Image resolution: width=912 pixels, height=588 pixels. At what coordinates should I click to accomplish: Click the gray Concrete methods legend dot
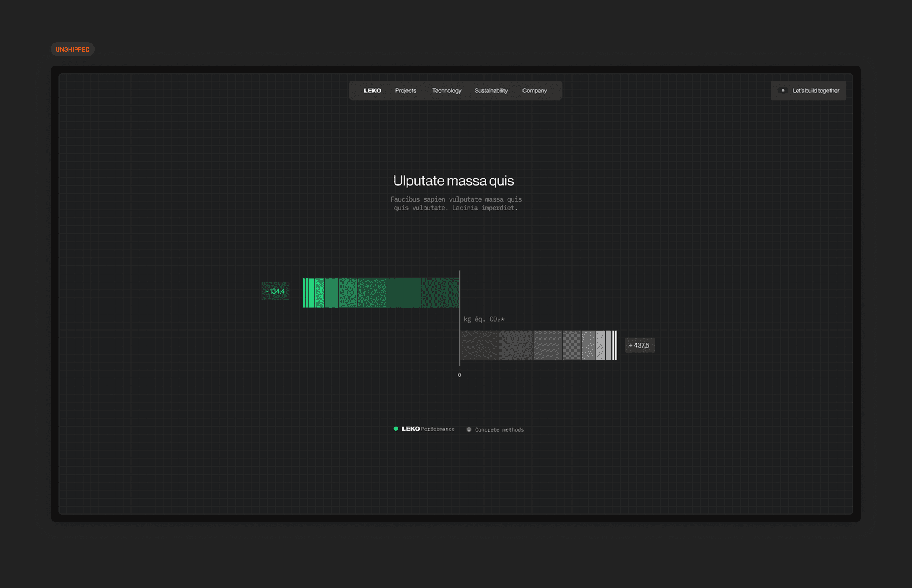(469, 429)
